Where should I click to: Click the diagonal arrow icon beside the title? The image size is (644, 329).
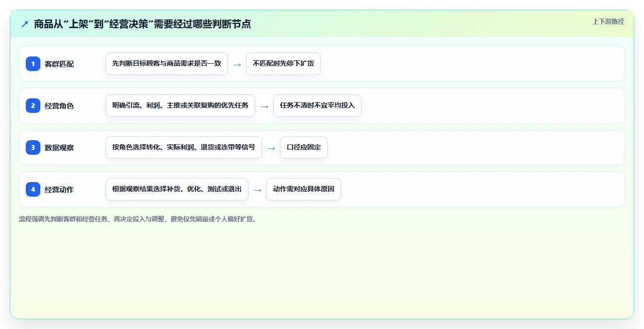[x=25, y=24]
